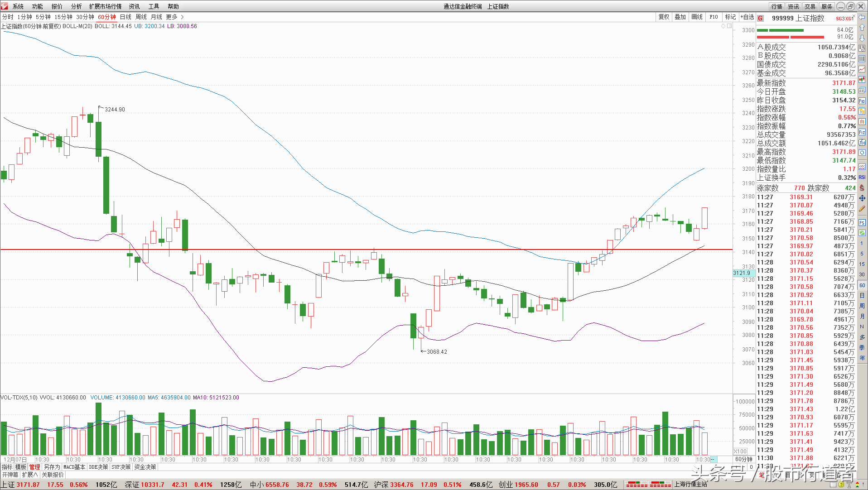Click the RSI indicator icon
The width and height of the screenshot is (868, 490).
pyautogui.click(x=862, y=177)
